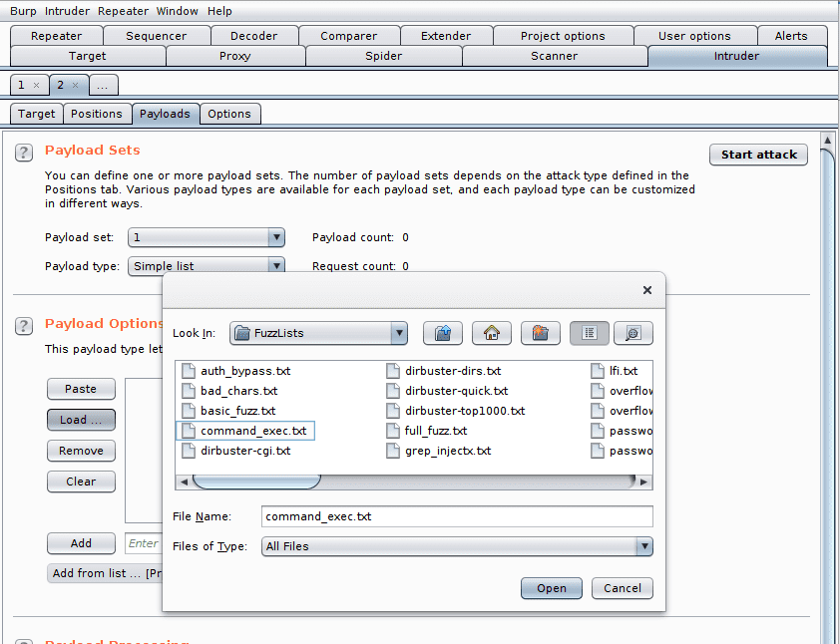Open help for Payload Sets section
Viewport: 840px width, 644px height.
[x=24, y=153]
